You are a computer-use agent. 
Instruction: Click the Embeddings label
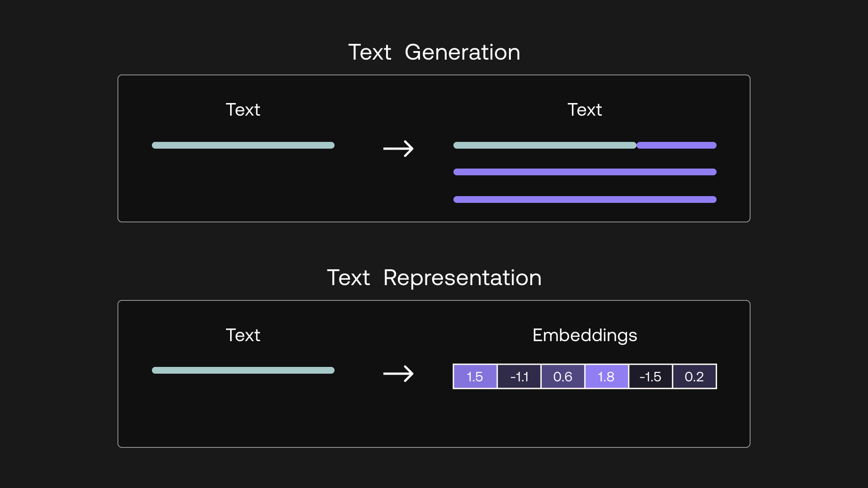coord(585,335)
